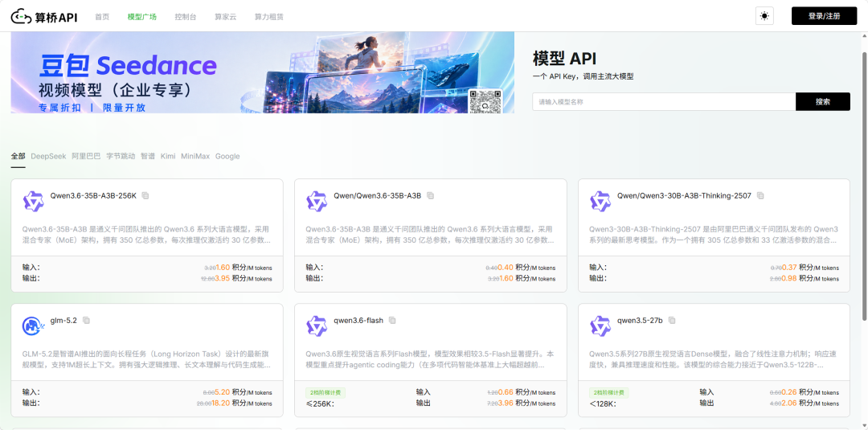Viewport: 868px width, 430px height.
Task: Copy the Qwen/Qwen3.6-35B-A3B model name
Action: point(430,195)
